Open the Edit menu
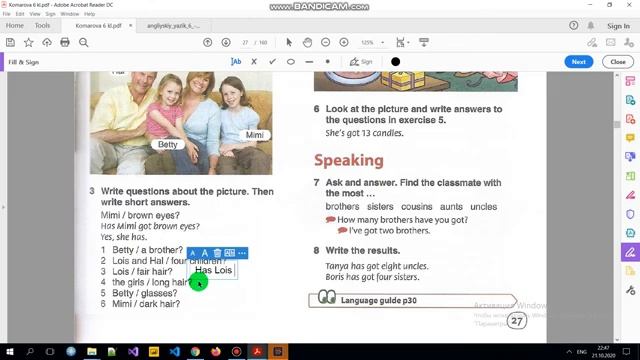The width and height of the screenshot is (640, 360). tap(20, 14)
